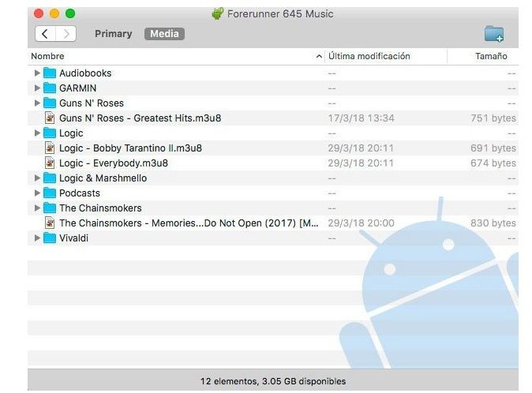Select the Logic & Marshmello folder name
This screenshot has width=532, height=393.
click(103, 178)
